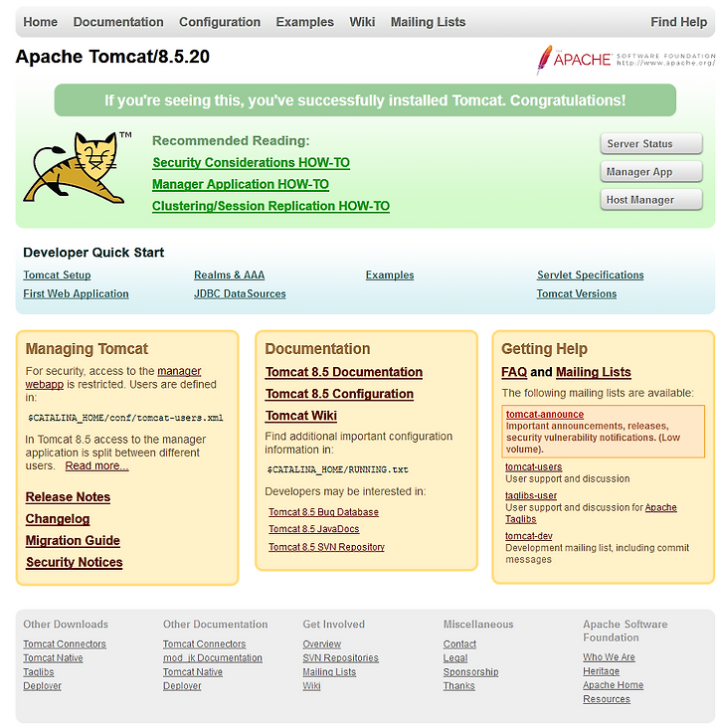Open First Web Application link
716x728 pixels.
(x=77, y=294)
